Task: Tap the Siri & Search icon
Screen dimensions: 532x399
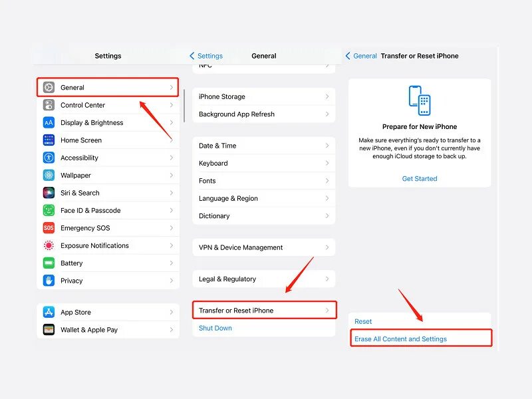Action: tap(49, 193)
